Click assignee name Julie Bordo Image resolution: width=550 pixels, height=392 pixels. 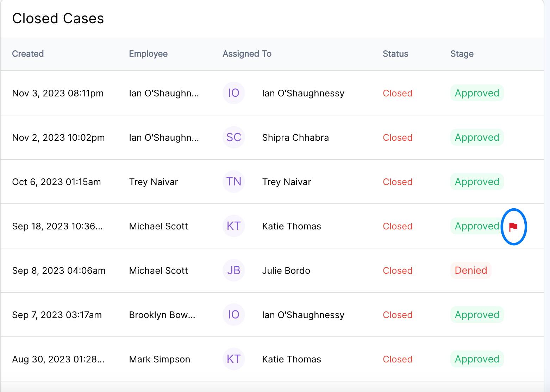point(286,271)
